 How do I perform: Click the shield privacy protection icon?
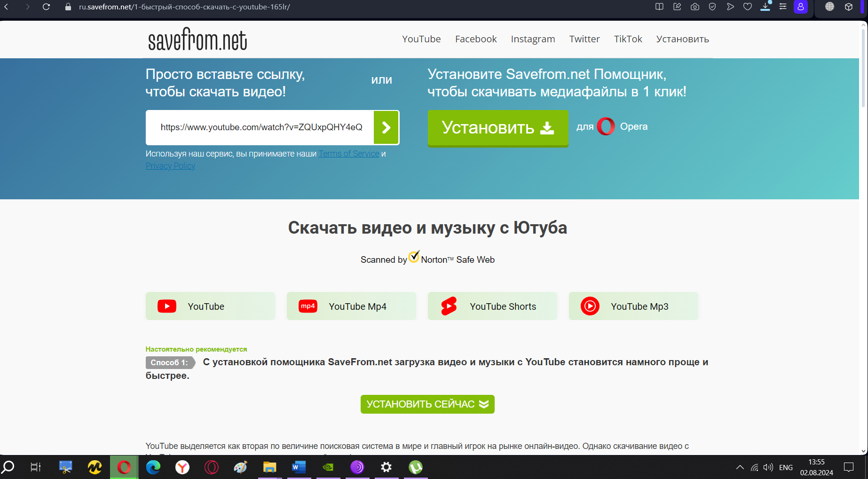tap(712, 7)
